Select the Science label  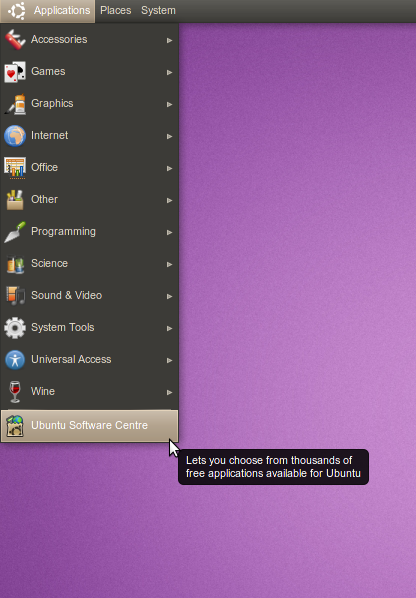pyautogui.click(x=50, y=264)
